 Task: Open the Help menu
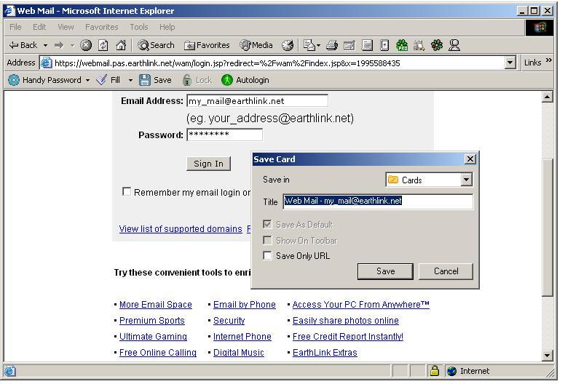[167, 27]
